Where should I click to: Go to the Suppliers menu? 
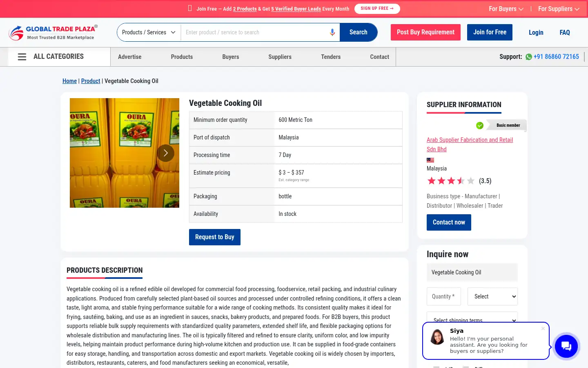pyautogui.click(x=280, y=57)
